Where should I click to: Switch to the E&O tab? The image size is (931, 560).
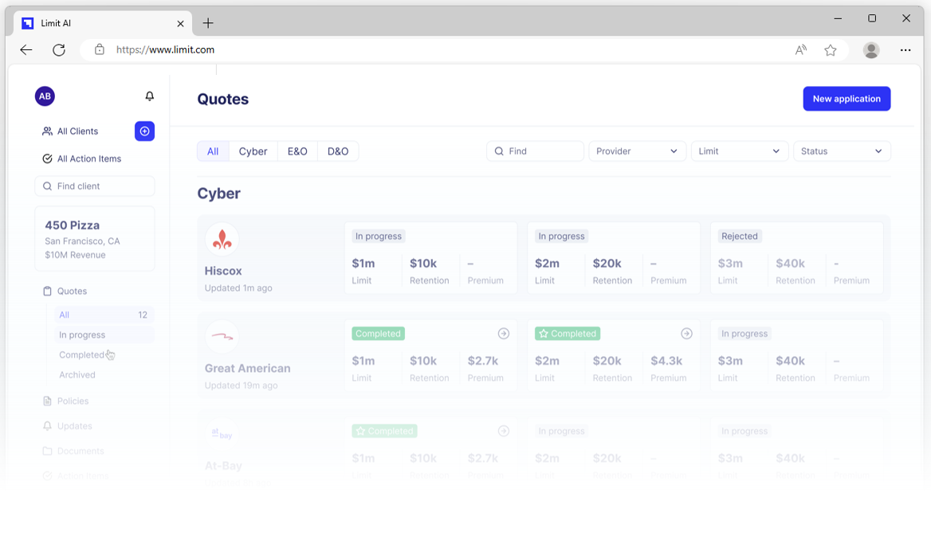click(297, 151)
